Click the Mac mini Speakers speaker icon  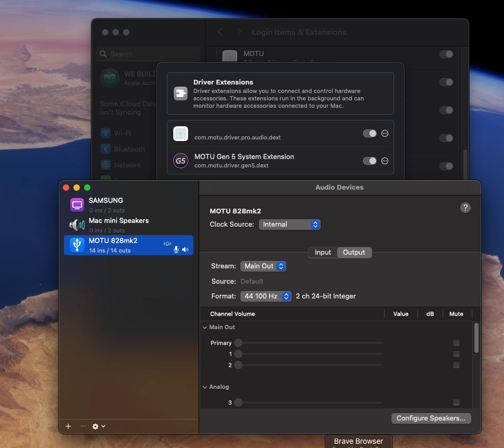[x=77, y=225]
